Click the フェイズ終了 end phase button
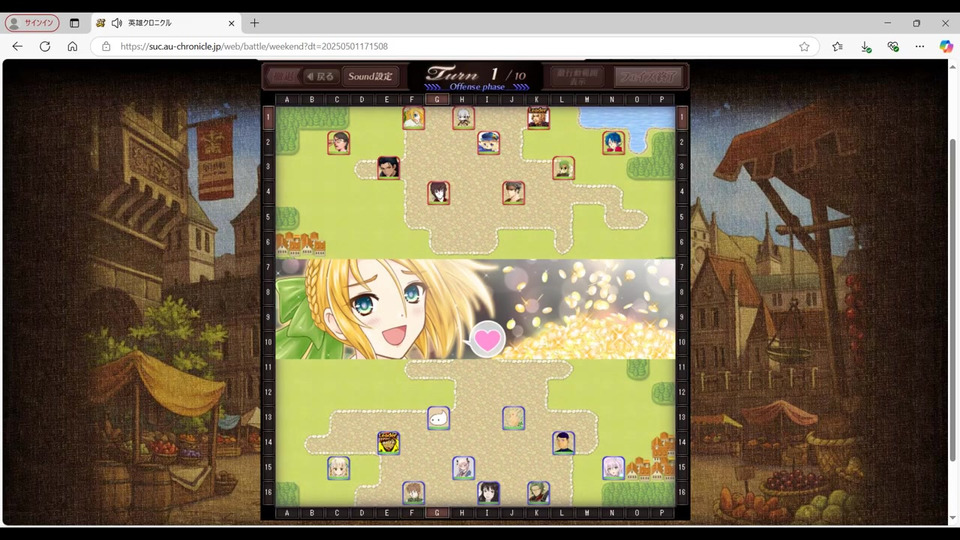 click(648, 77)
